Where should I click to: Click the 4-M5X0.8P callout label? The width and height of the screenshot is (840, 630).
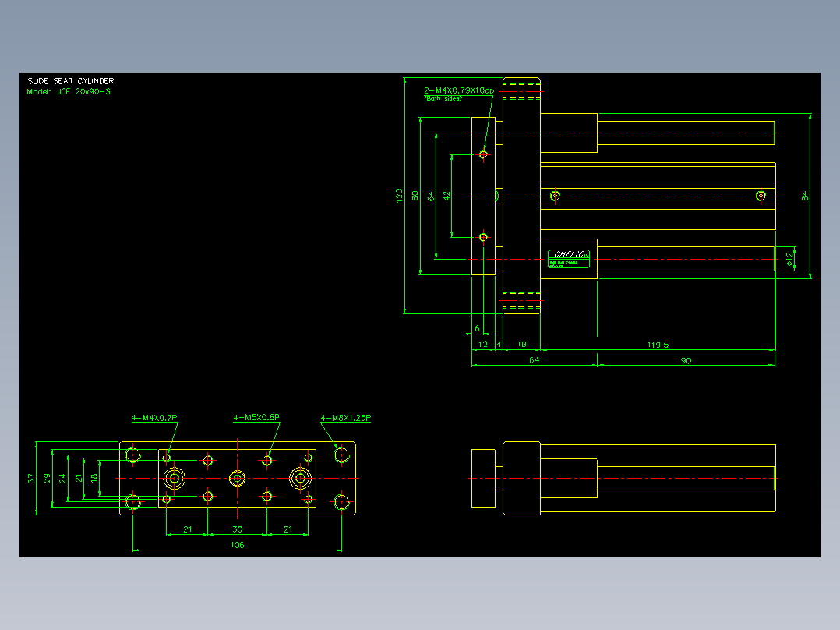click(256, 417)
